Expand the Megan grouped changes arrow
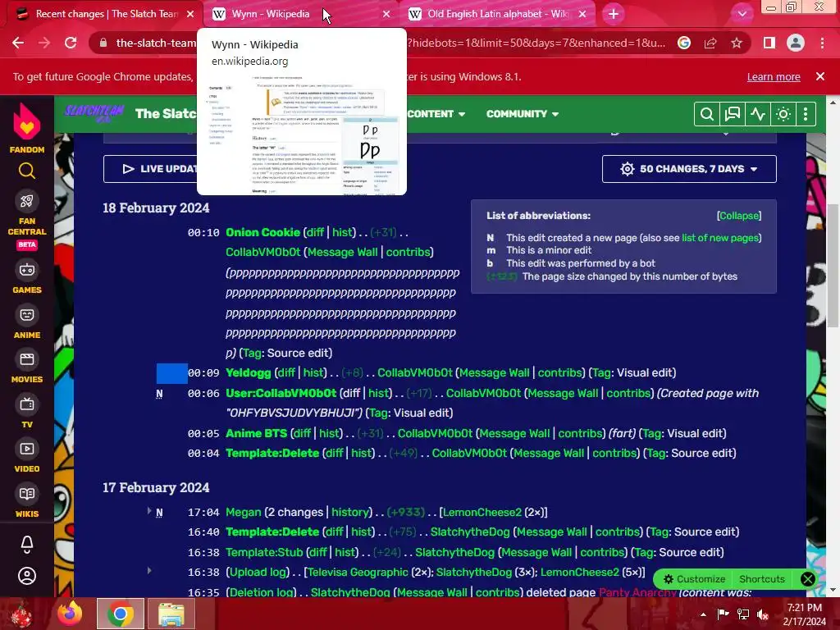 point(149,511)
